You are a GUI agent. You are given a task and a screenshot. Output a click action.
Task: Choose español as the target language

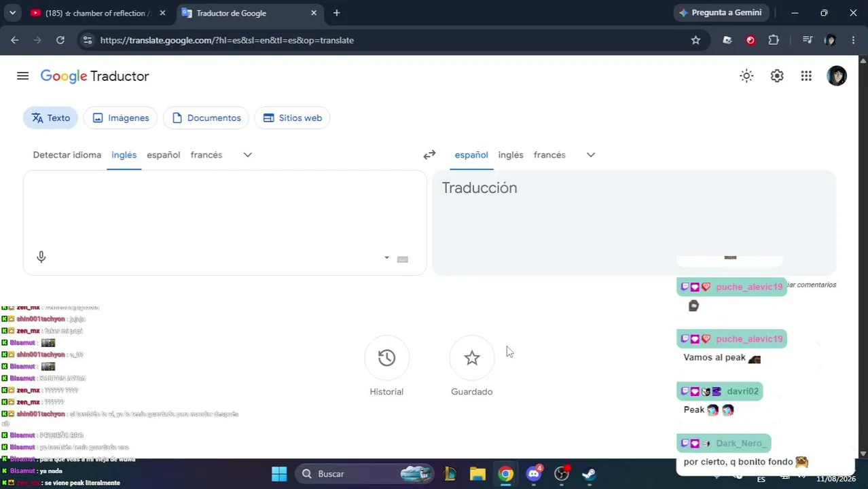(471, 155)
